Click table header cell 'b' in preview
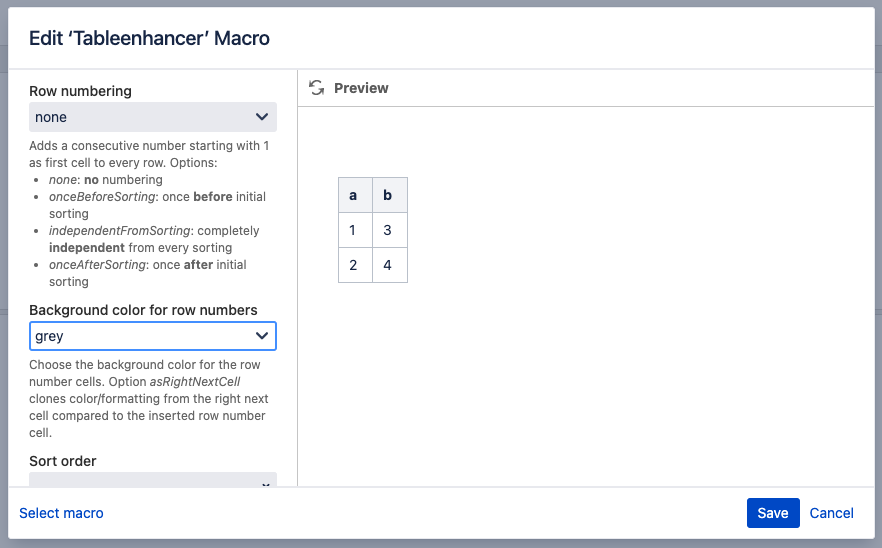The width and height of the screenshot is (882, 548). [x=388, y=195]
